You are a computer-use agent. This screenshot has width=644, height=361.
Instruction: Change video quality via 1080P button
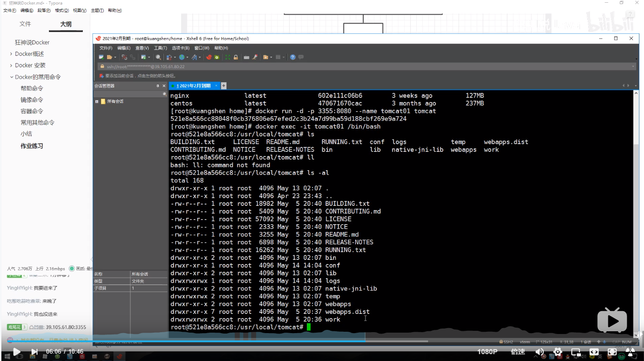click(x=487, y=351)
